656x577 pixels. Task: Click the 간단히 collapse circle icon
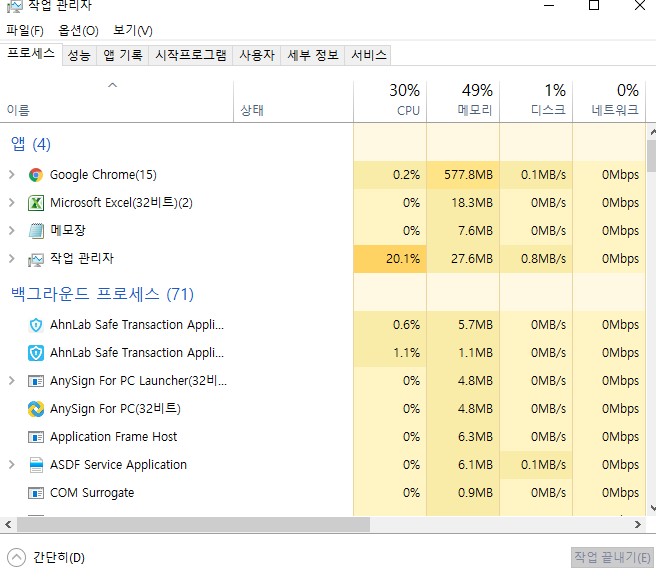16,558
